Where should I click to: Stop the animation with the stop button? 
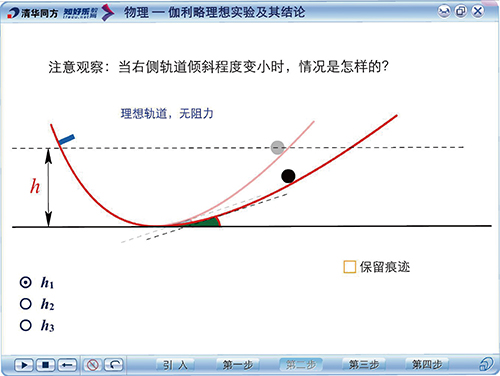click(x=46, y=365)
